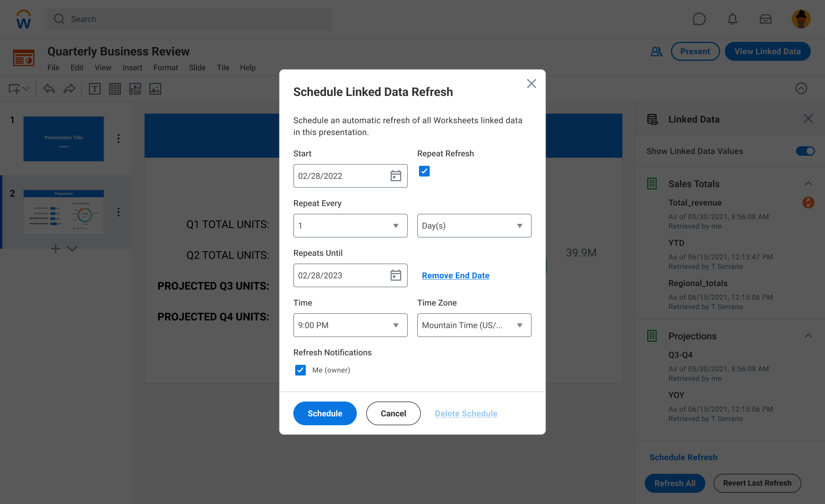Insert a table from toolbar

tap(115, 89)
